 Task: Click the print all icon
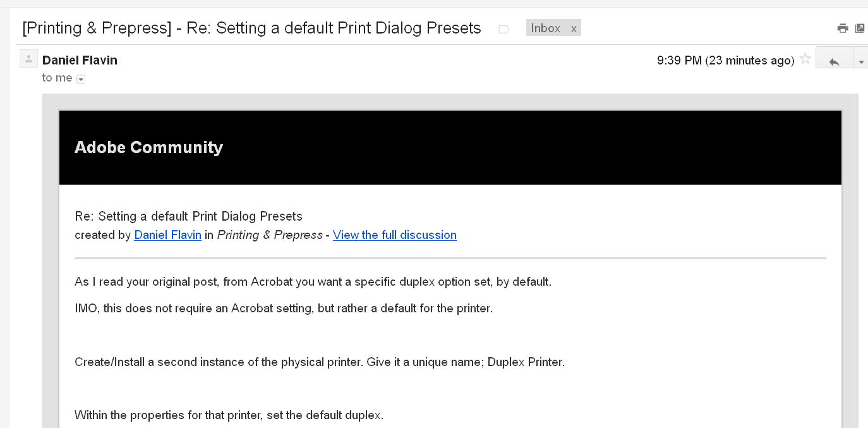point(842,28)
